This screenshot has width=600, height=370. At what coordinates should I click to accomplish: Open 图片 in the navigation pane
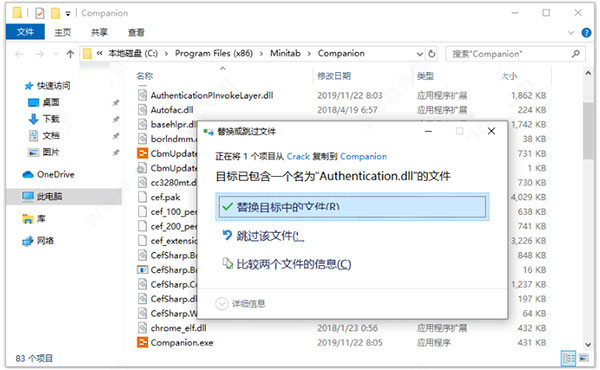tap(51, 152)
